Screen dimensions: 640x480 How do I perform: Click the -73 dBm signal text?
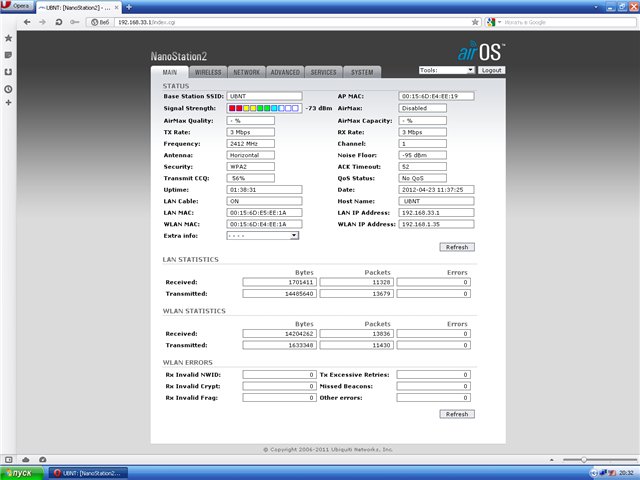tap(318, 108)
